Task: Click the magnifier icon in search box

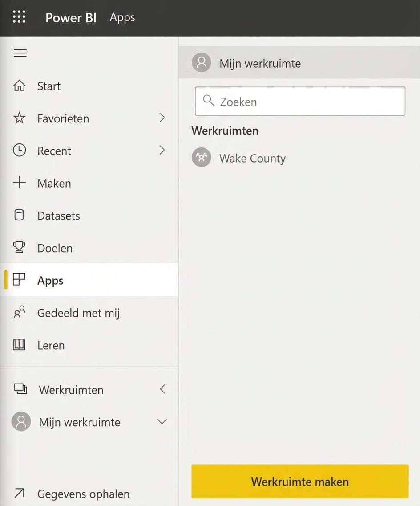Action: pos(208,101)
